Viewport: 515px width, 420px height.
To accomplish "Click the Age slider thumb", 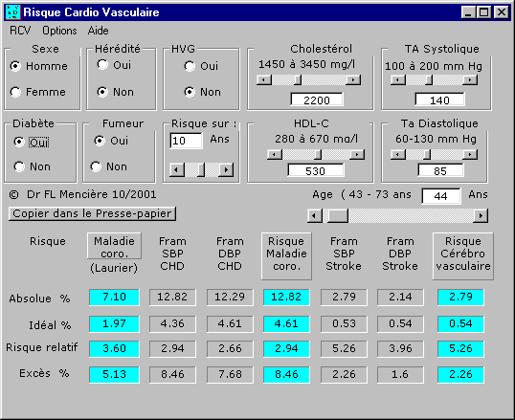I will [338, 216].
